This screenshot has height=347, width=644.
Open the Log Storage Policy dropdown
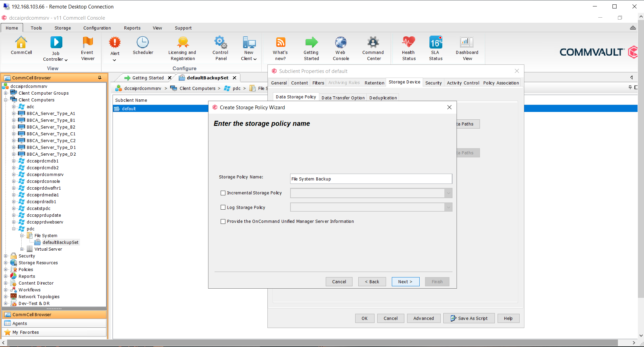(448, 207)
